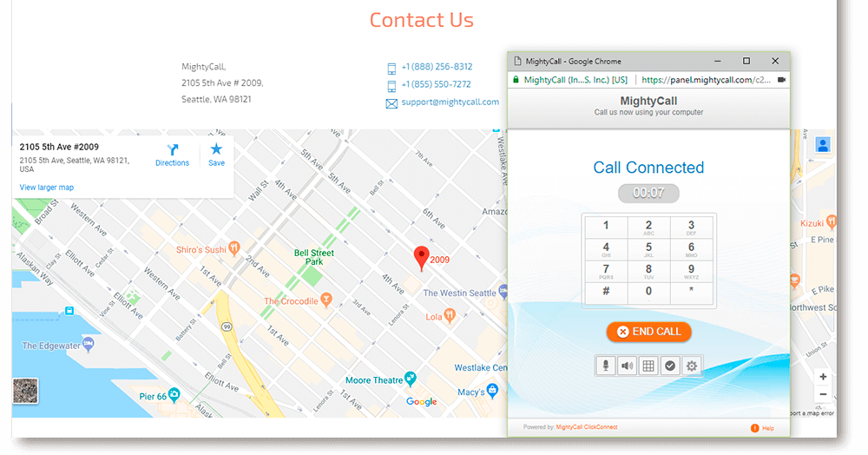Click Kizuki restaurant marker
868x455 pixels.
click(x=831, y=222)
